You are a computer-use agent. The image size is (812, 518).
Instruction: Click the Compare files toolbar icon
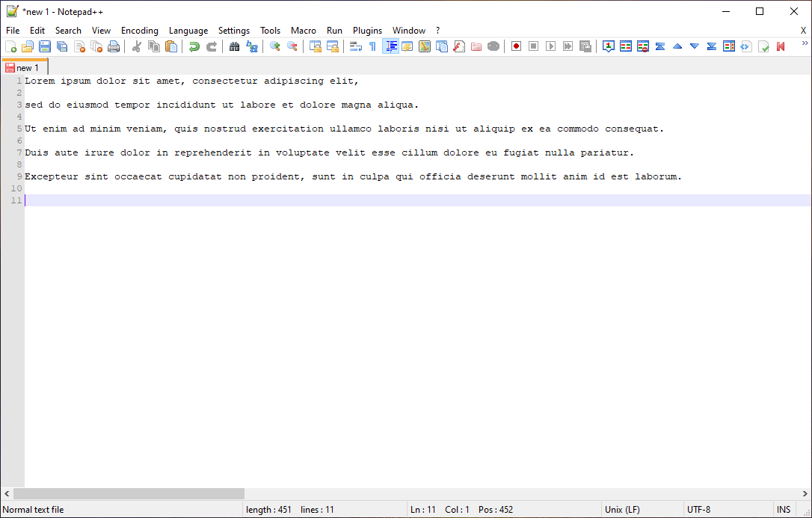click(x=626, y=46)
